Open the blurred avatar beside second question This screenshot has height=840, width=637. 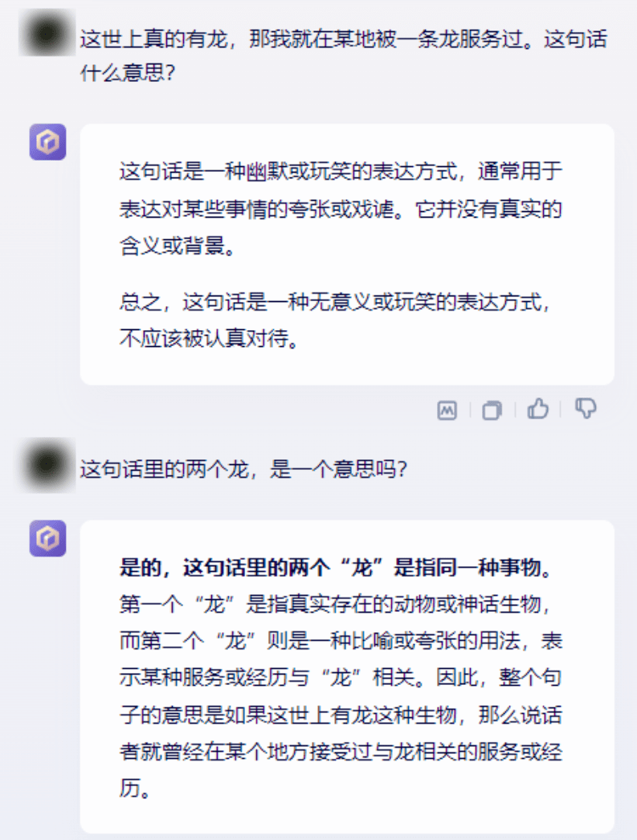point(47,465)
